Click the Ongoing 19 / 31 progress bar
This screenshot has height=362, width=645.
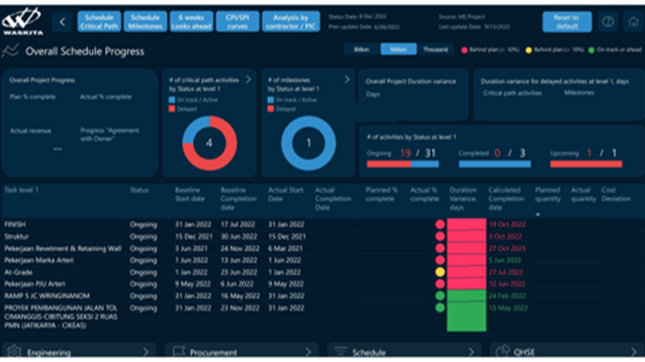[403, 164]
